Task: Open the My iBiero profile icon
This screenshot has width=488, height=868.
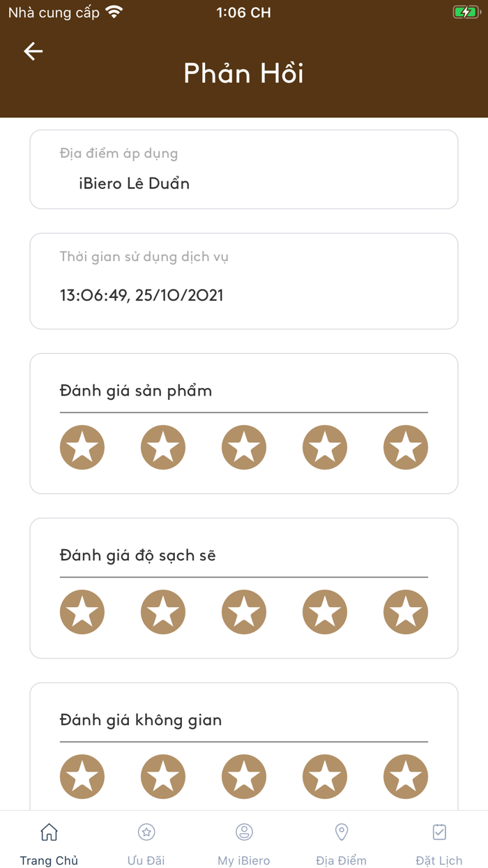Action: 244,832
